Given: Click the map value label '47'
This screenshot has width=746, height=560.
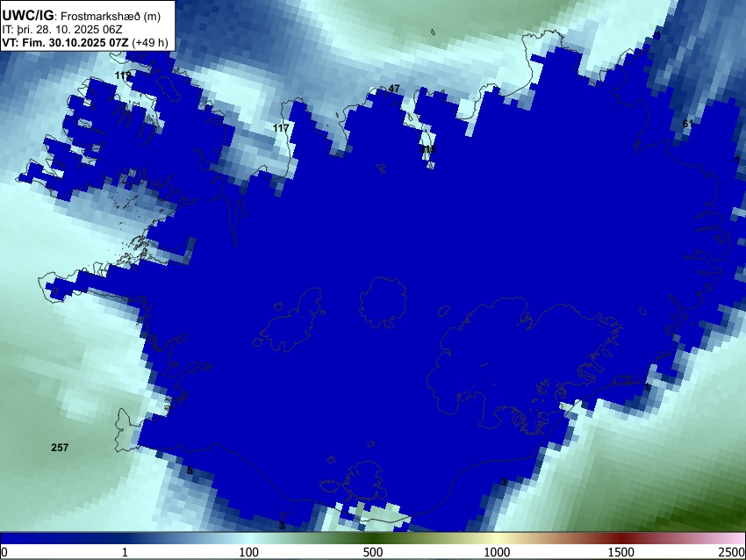Looking at the screenshot, I should (394, 89).
